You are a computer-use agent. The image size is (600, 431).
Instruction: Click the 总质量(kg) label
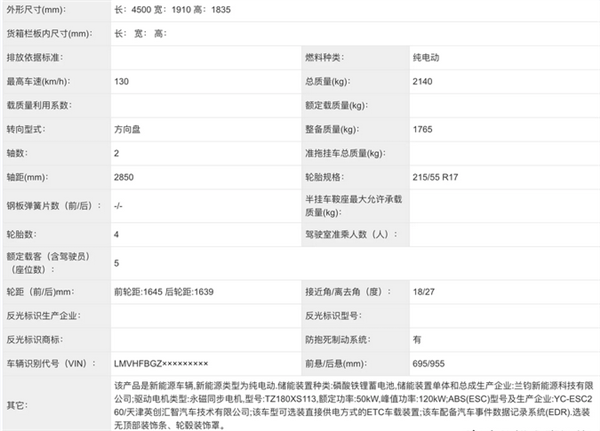pyautogui.click(x=328, y=82)
